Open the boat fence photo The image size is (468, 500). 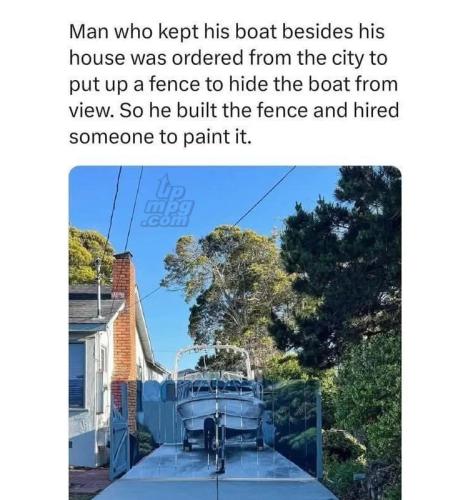tap(235, 333)
